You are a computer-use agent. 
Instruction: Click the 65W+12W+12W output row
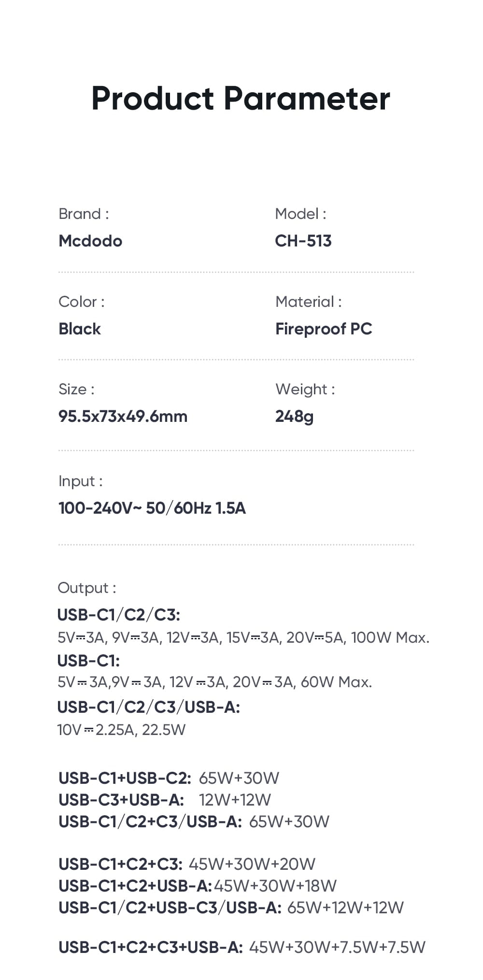(x=231, y=908)
